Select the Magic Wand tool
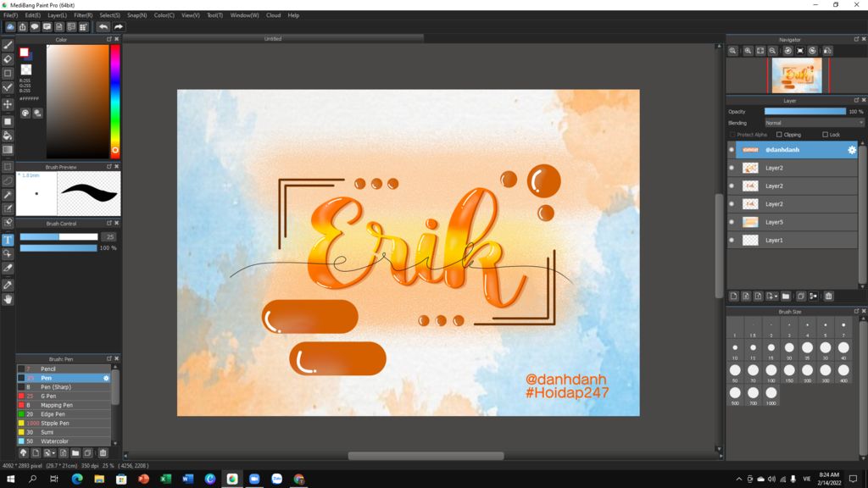The image size is (868, 488). coord(8,195)
